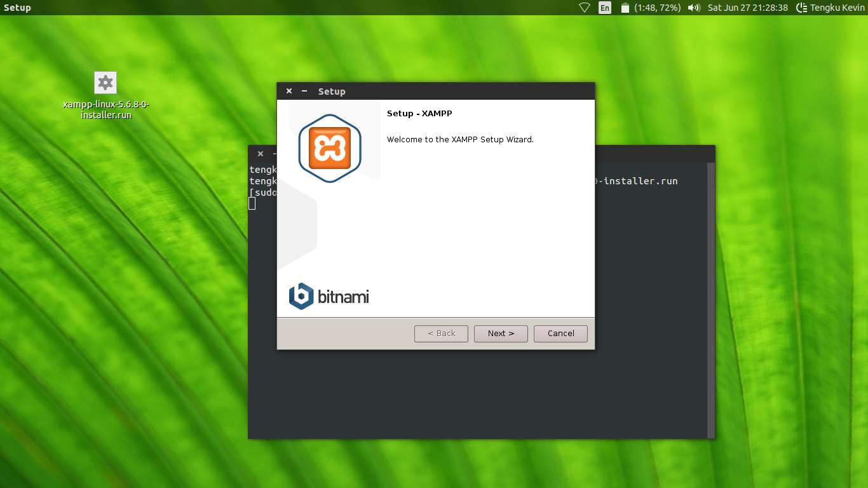Open the sound volume indicator

694,8
